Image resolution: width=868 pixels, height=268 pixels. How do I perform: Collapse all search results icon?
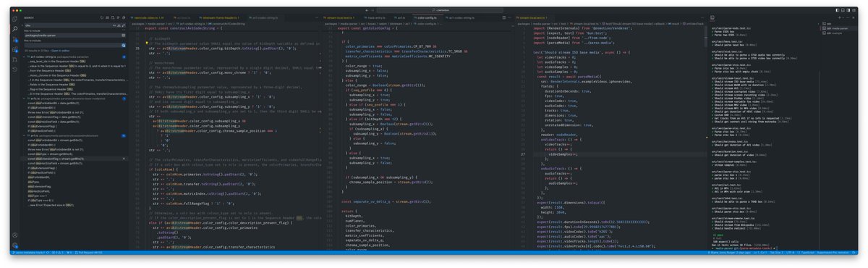click(124, 17)
